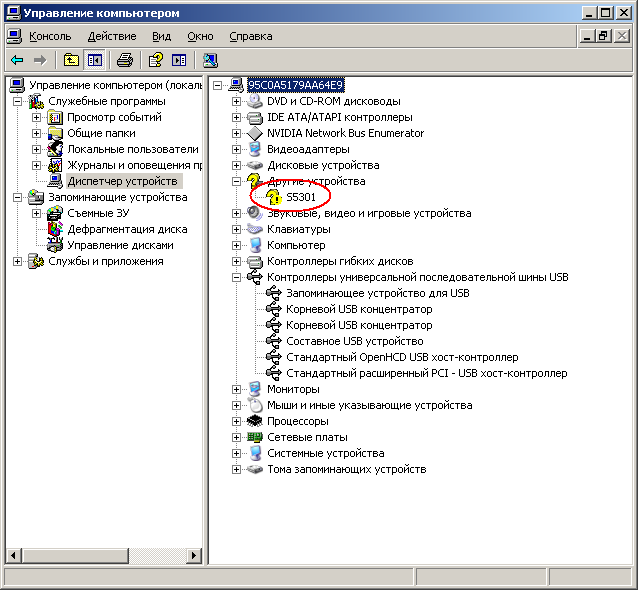
Task: Expand DVD и CD-ROM дисководы node
Action: [x=236, y=101]
